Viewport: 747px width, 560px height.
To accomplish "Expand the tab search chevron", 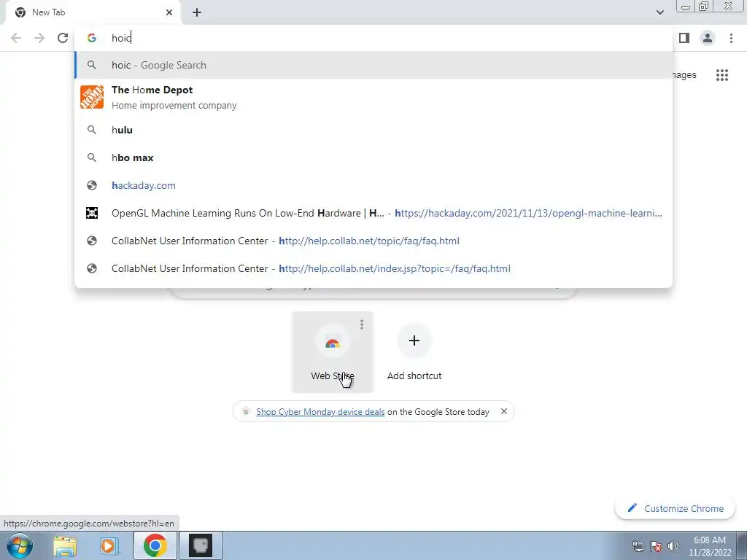I will (659, 12).
